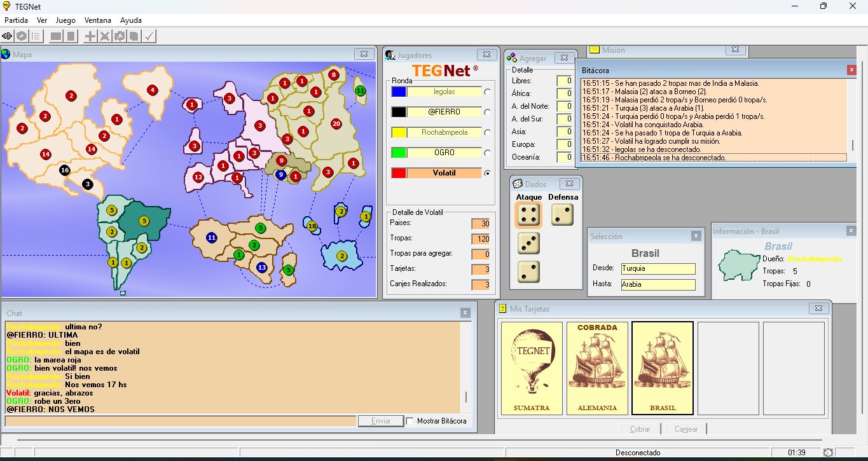Click the top attack die showing four

point(528,215)
